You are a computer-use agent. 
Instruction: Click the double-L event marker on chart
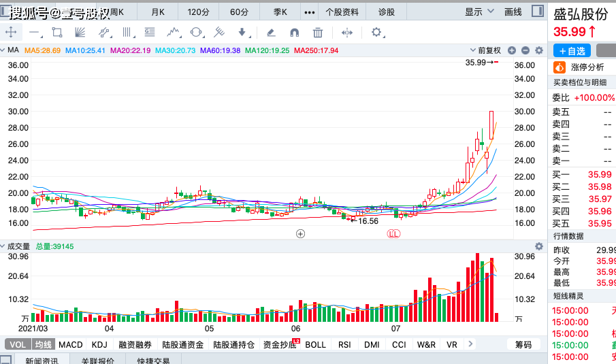click(x=393, y=234)
